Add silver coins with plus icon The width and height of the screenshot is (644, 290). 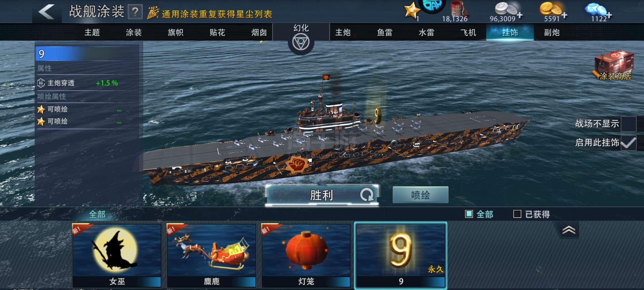(x=520, y=15)
